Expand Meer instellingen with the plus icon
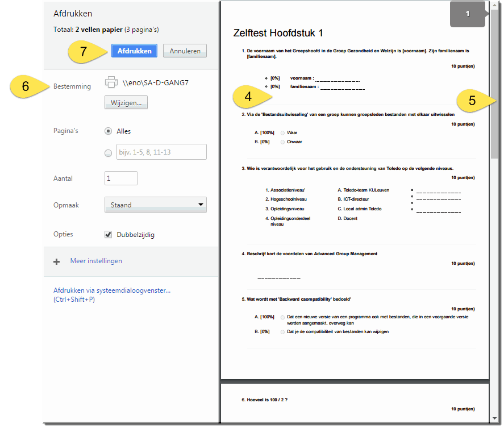This screenshot has height=428, width=504. point(57,262)
